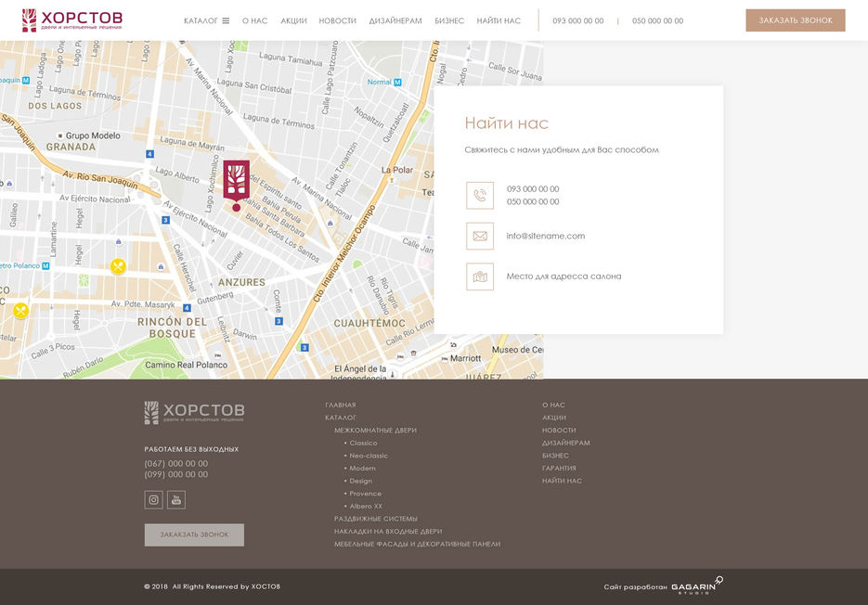Select Найти нас in header menu
The height and width of the screenshot is (605, 868).
(x=499, y=20)
